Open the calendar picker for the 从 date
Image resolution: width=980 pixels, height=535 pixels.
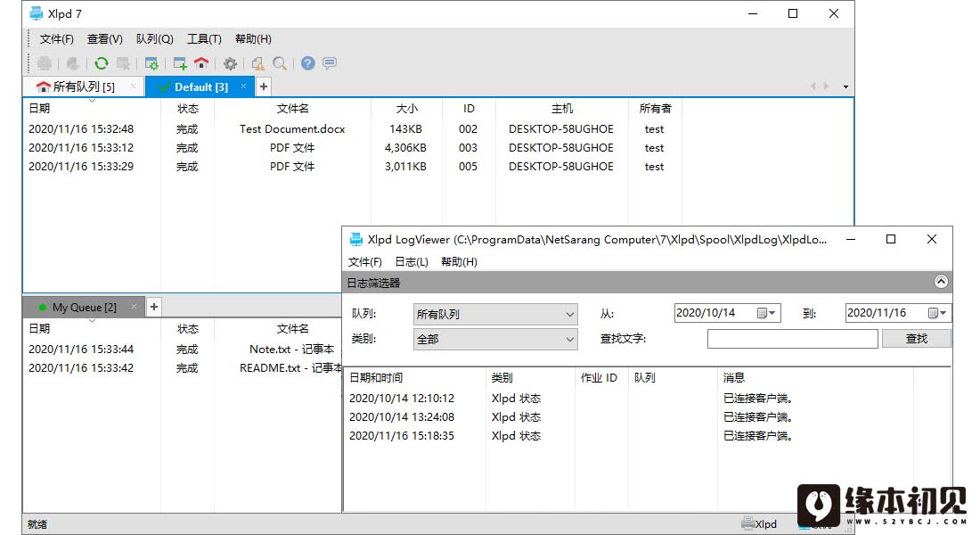(x=765, y=313)
